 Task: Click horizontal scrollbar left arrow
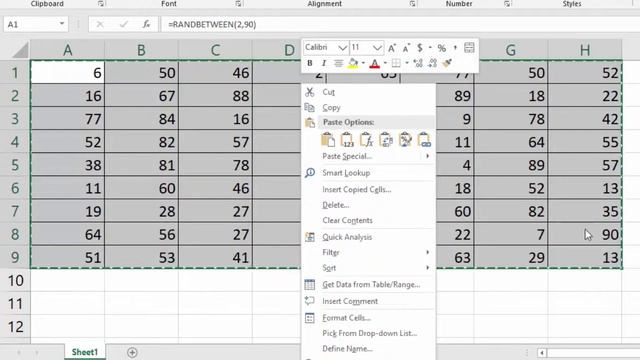(x=542, y=353)
